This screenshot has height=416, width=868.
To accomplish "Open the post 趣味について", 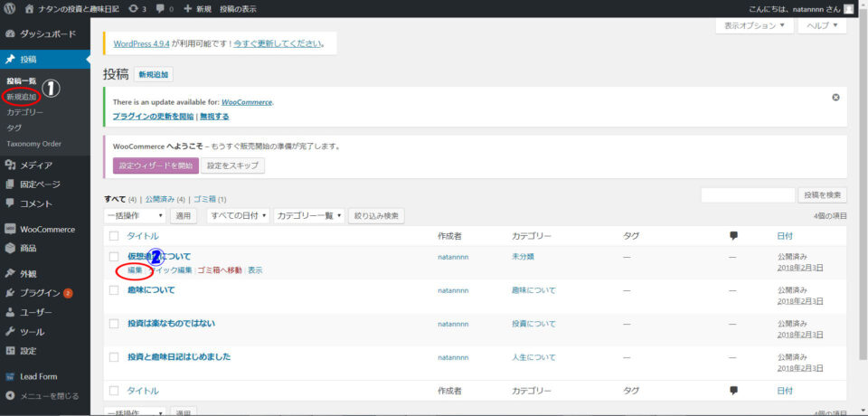I will (x=151, y=289).
